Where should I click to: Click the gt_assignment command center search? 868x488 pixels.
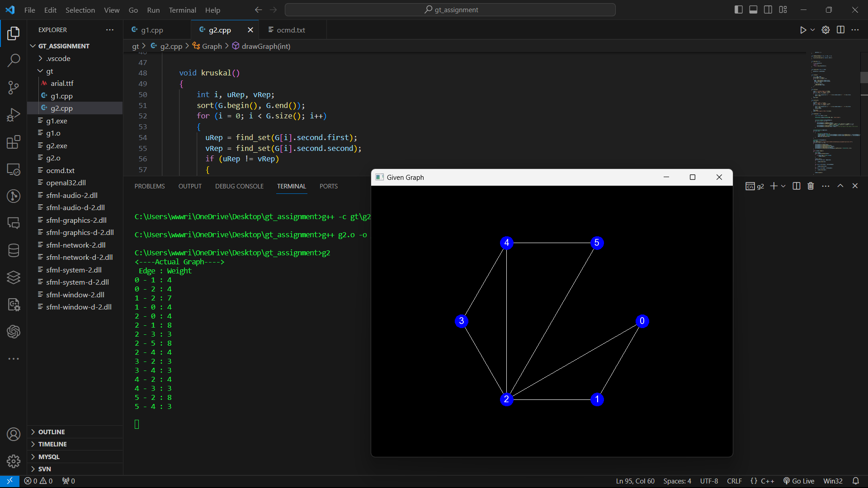tap(450, 10)
